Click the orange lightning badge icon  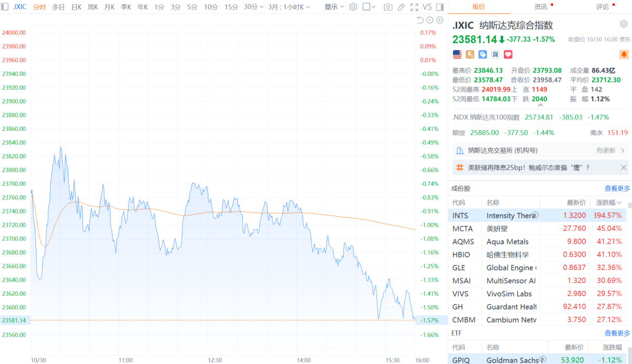[x=470, y=54]
